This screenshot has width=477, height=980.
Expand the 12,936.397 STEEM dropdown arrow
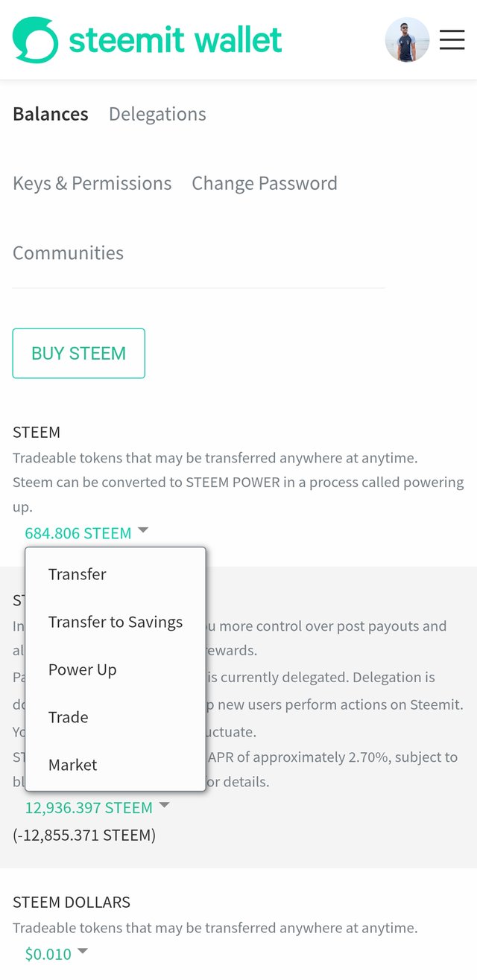[x=165, y=805]
